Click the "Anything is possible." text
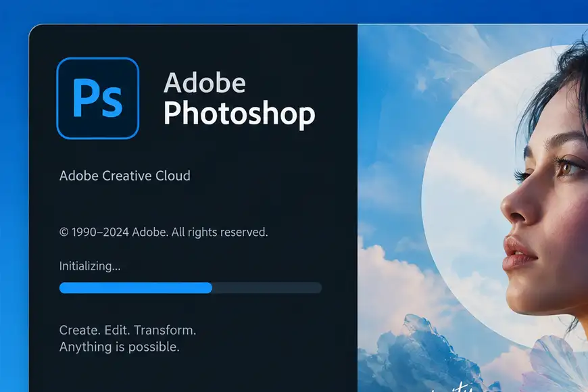 coord(119,347)
